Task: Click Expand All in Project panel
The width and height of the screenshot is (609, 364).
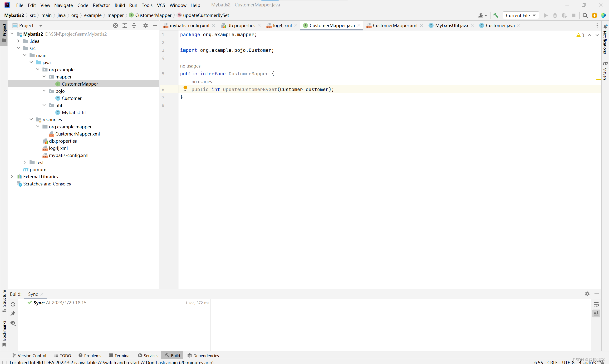Action: [x=125, y=25]
